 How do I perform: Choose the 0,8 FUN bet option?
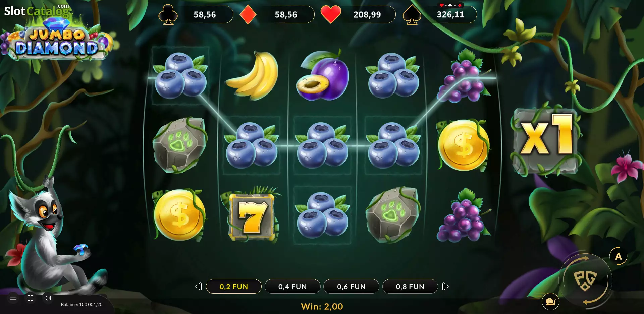click(x=410, y=287)
